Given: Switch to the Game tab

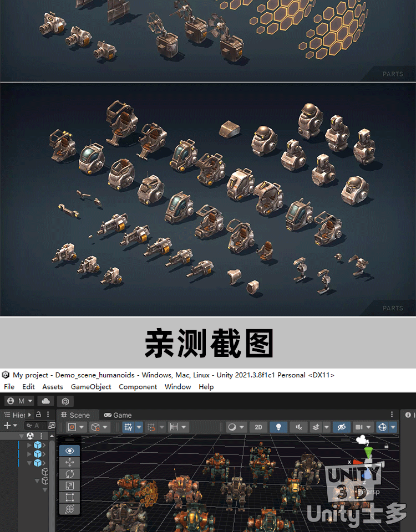Looking at the screenshot, I should (x=118, y=415).
